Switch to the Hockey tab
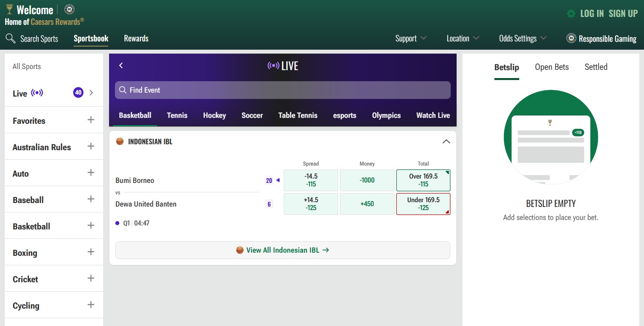This screenshot has height=326, width=644. pyautogui.click(x=215, y=115)
